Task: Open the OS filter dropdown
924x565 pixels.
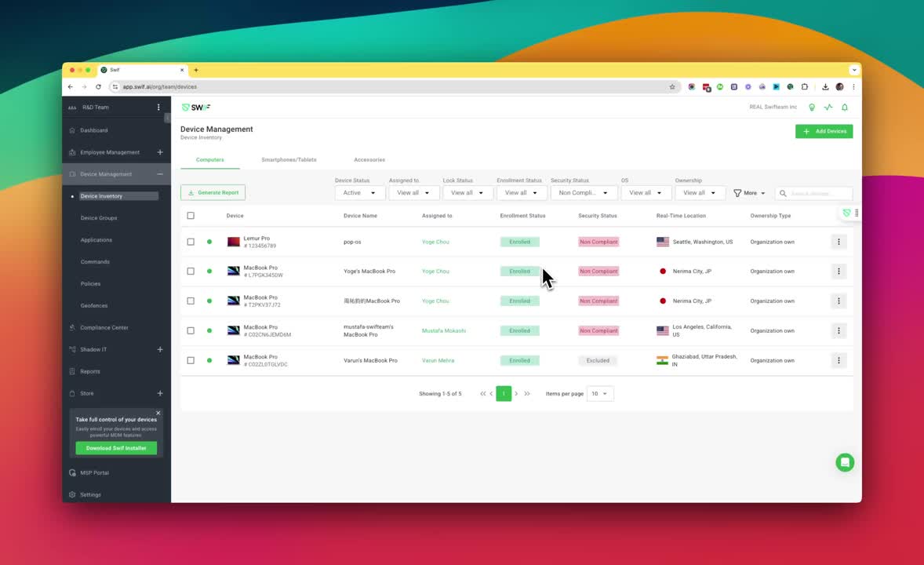Action: tap(646, 193)
